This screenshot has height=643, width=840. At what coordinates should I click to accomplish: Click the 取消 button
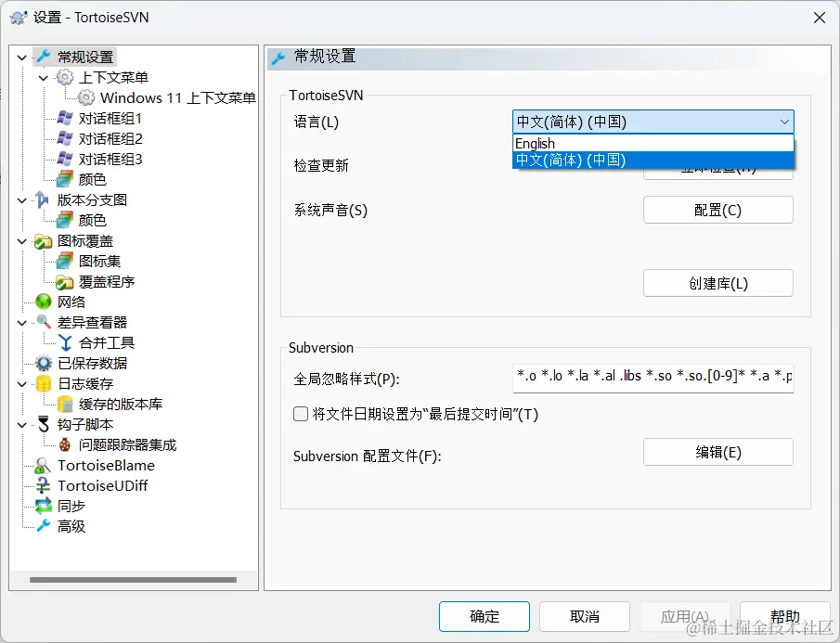coord(585,616)
